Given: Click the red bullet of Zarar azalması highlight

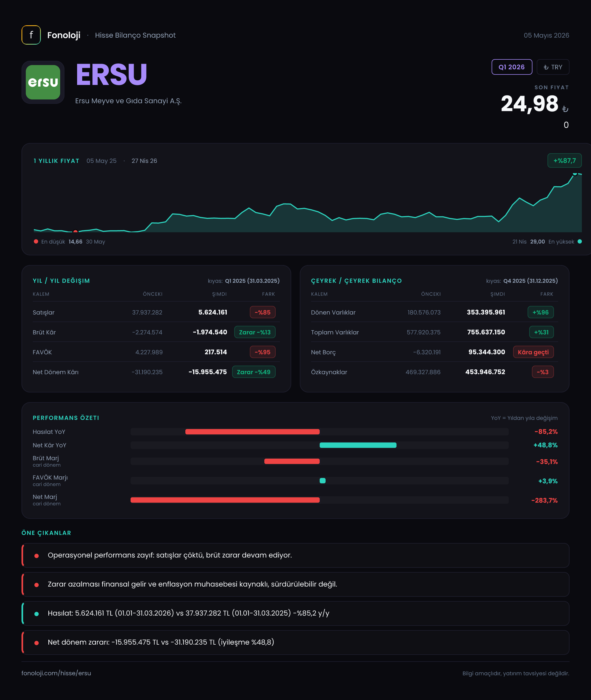Looking at the screenshot, I should (x=37, y=585).
